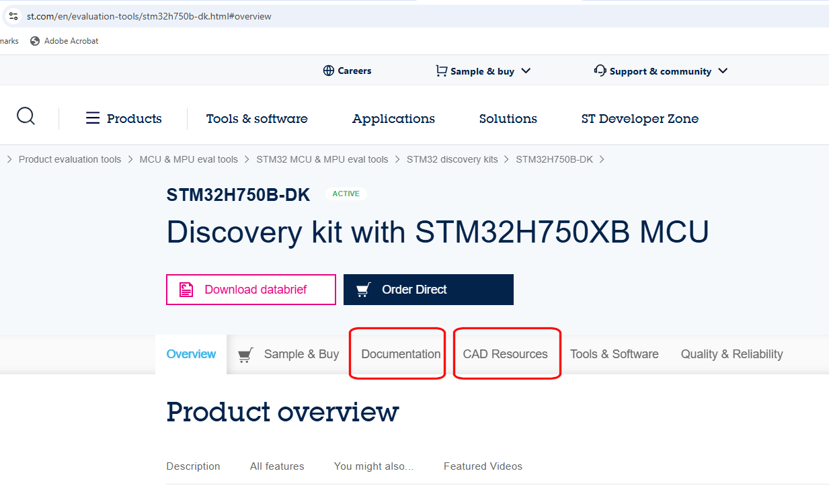Expand the Sample & buy dropdown chevron
Image resolution: width=829 pixels, height=504 pixels.
click(526, 71)
